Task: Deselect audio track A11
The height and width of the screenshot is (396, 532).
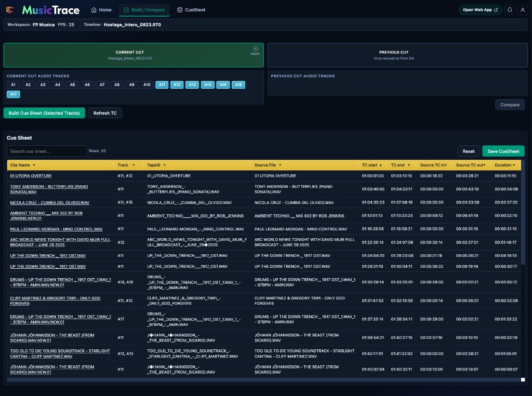Action: pyautogui.click(x=162, y=85)
